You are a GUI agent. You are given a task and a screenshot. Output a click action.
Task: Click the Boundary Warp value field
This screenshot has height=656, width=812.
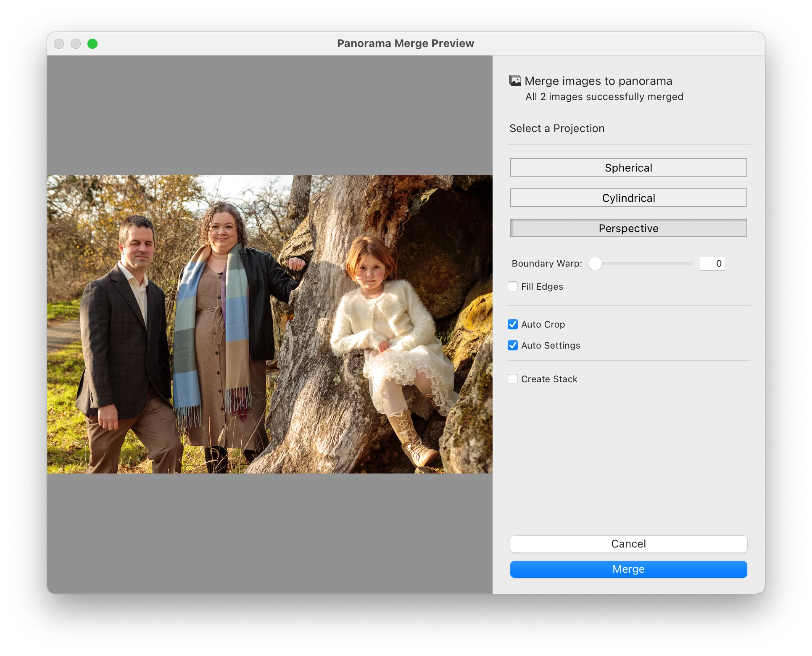point(712,264)
